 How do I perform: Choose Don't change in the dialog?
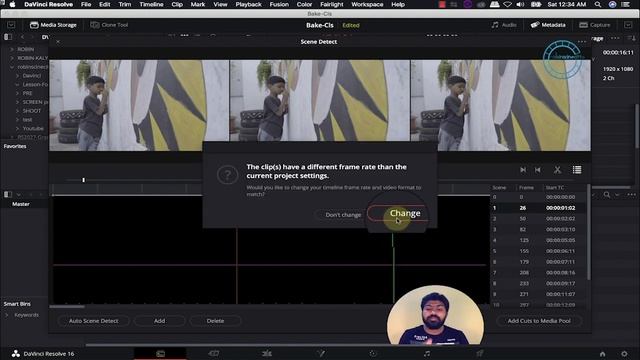coord(343,215)
